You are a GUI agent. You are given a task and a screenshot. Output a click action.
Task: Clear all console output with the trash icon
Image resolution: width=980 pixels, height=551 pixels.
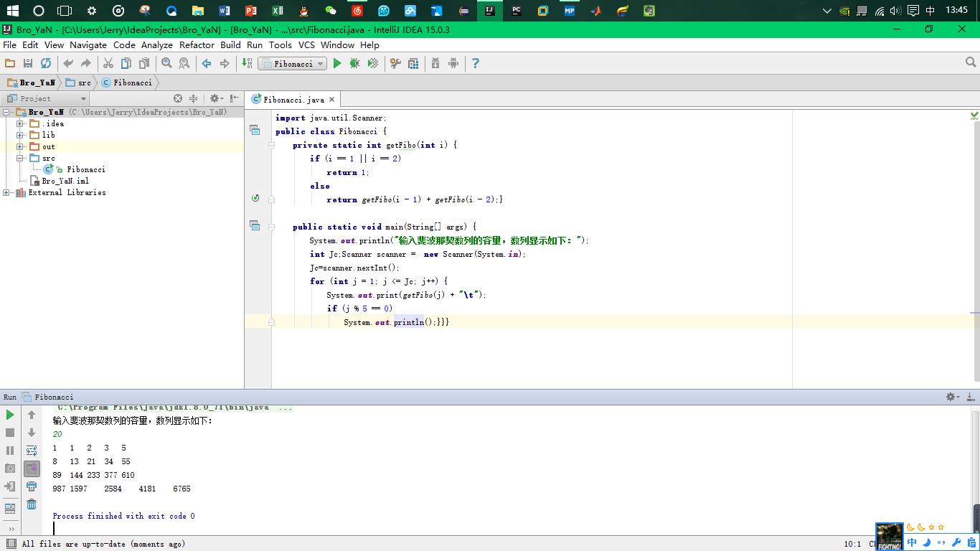tap(32, 504)
